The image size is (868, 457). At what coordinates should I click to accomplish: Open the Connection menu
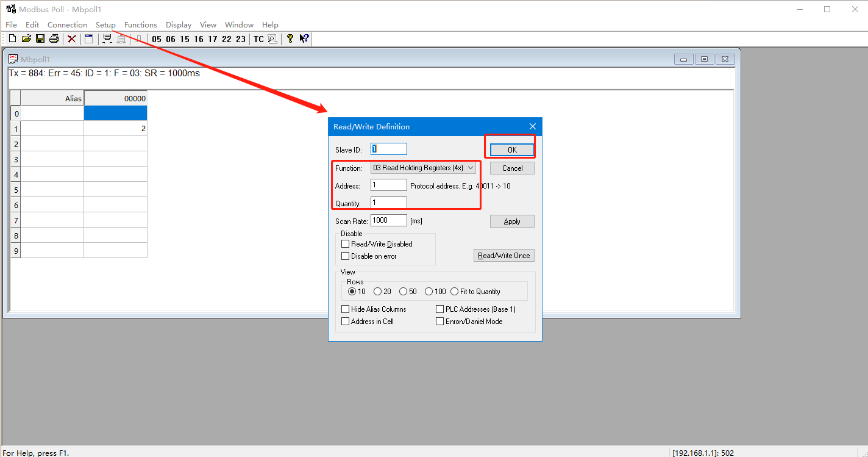pos(67,25)
